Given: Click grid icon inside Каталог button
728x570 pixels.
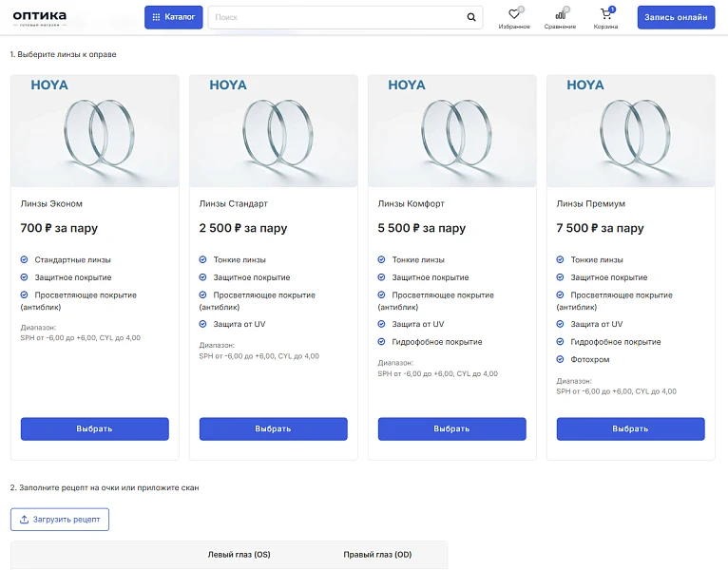Looking at the screenshot, I should [x=156, y=17].
